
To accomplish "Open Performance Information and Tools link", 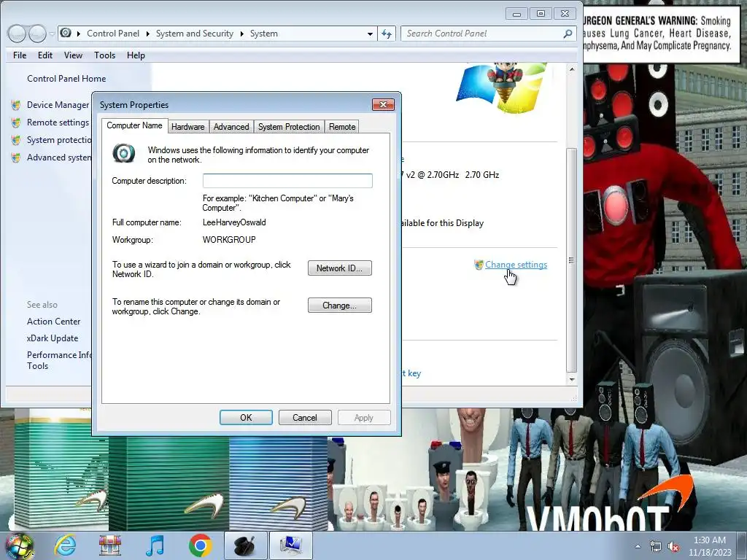I will pos(59,360).
